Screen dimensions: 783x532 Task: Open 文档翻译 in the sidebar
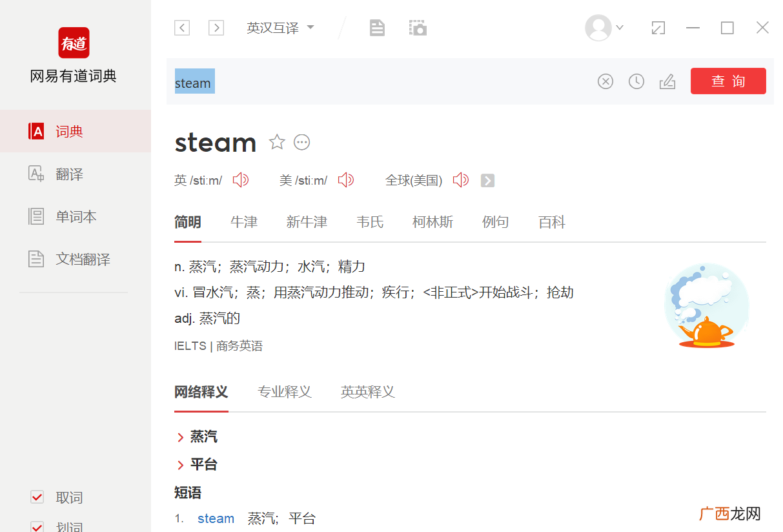(x=76, y=259)
